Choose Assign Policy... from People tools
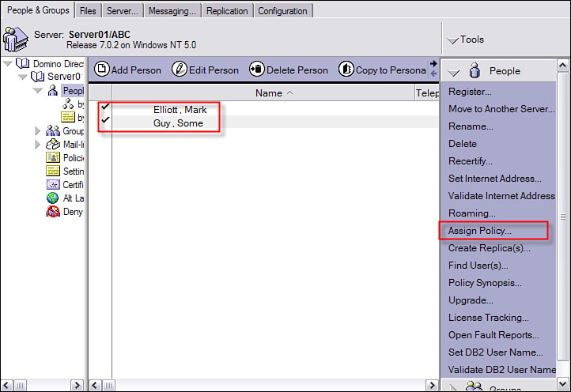Viewport: 571px width, 392px height. [x=479, y=231]
